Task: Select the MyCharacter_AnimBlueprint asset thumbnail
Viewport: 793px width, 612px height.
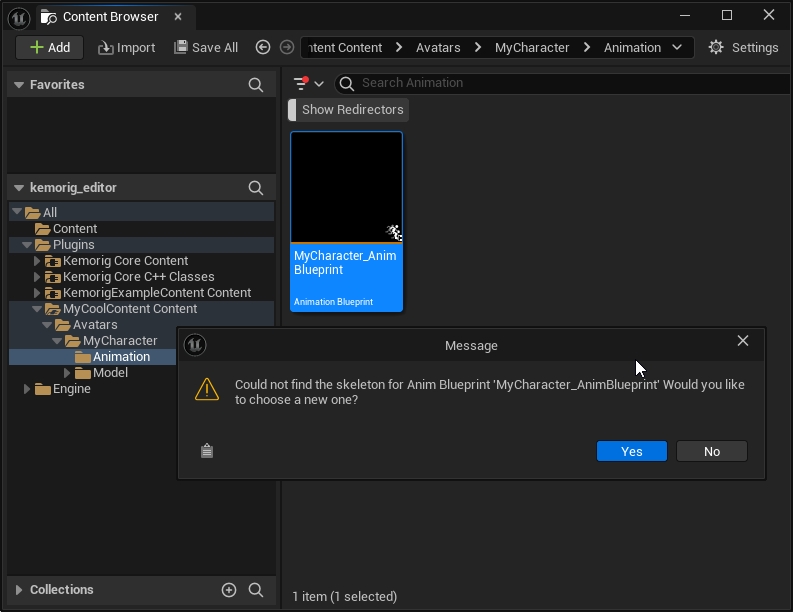Action: tap(346, 188)
